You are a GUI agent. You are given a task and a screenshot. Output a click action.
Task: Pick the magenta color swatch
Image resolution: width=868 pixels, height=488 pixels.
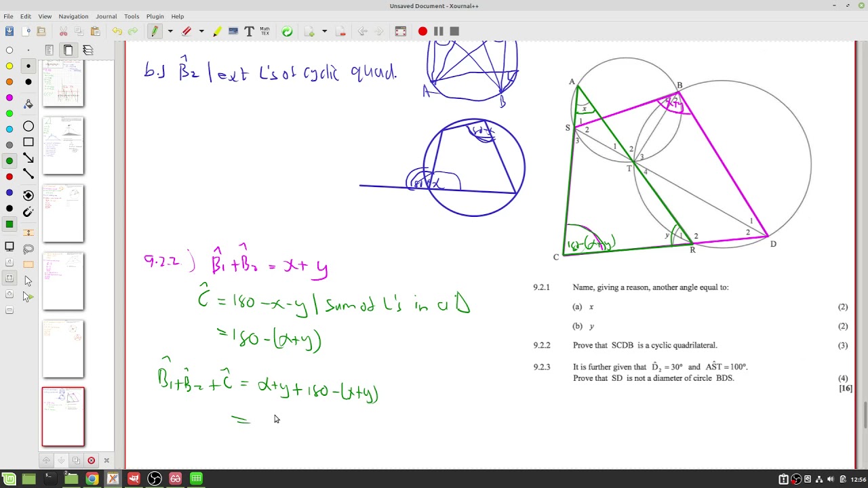tap(9, 98)
